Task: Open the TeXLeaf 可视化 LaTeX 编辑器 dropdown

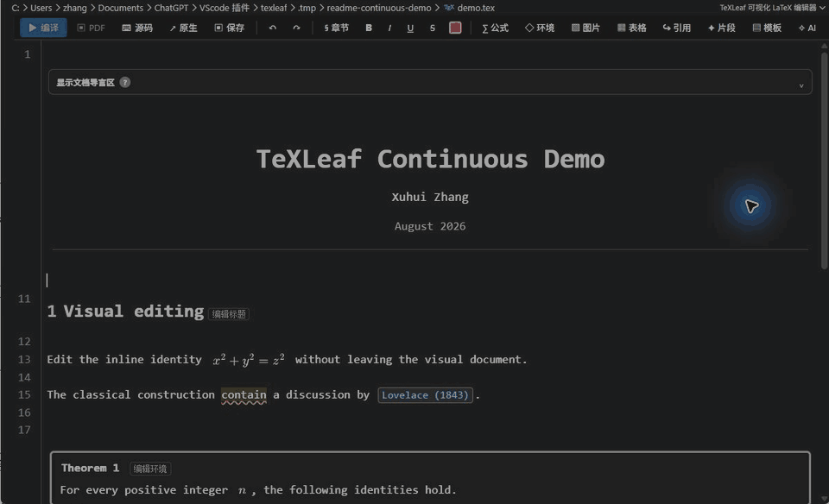Action: 772,8
